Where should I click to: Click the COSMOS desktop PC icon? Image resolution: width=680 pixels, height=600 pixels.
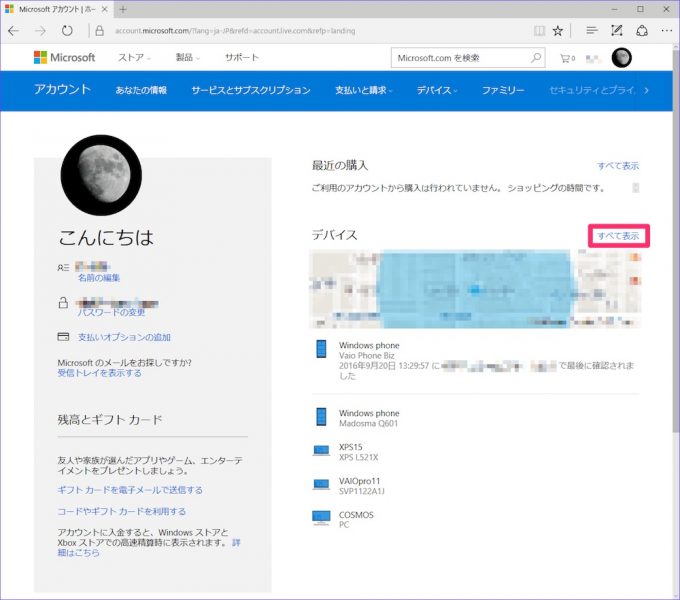(x=321, y=518)
